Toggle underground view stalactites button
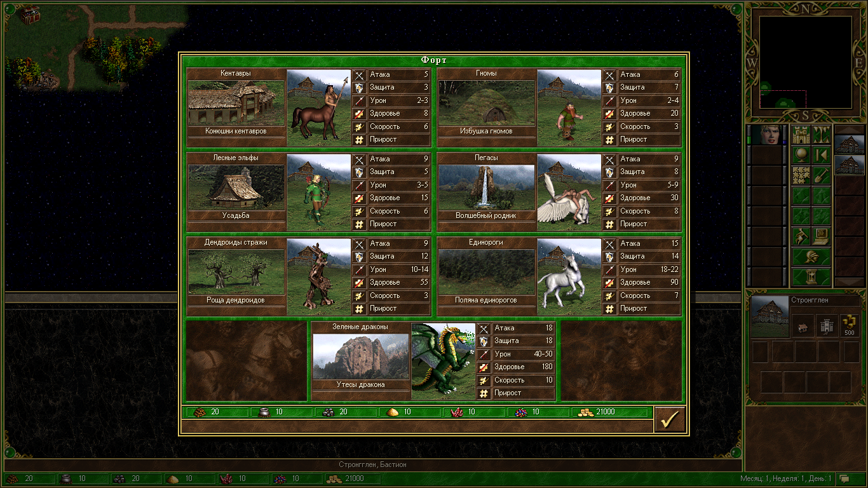868x488 pixels. click(821, 135)
